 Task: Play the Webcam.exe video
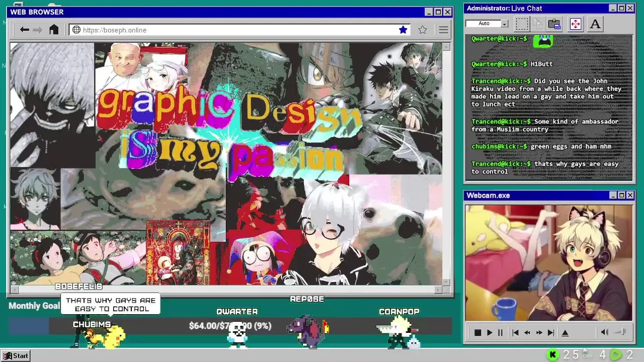point(489,332)
